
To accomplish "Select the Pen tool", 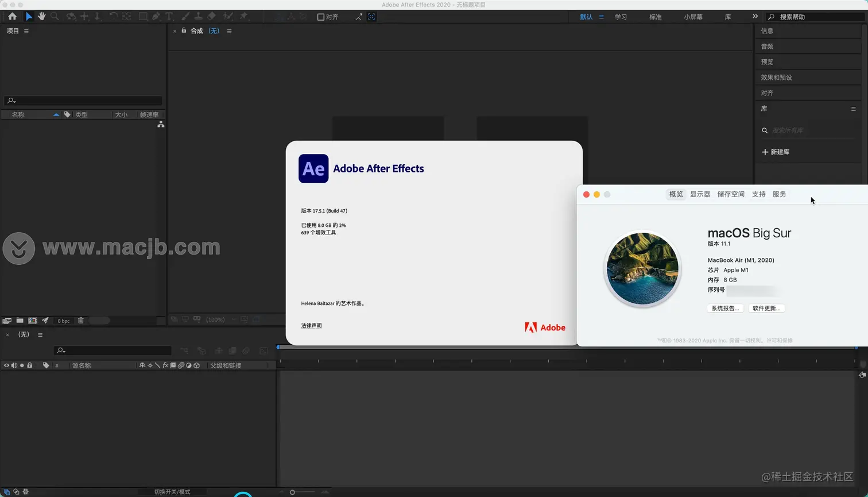I will (x=156, y=17).
